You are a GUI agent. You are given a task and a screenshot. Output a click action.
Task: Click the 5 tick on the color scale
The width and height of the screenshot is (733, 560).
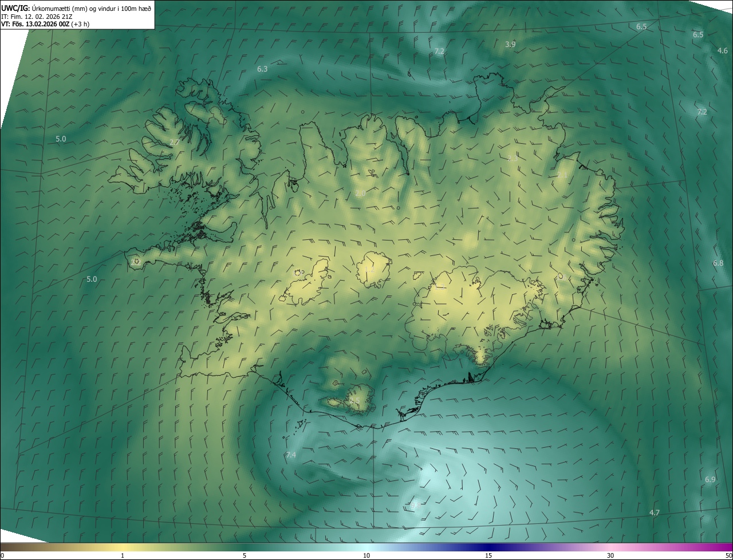245,555
